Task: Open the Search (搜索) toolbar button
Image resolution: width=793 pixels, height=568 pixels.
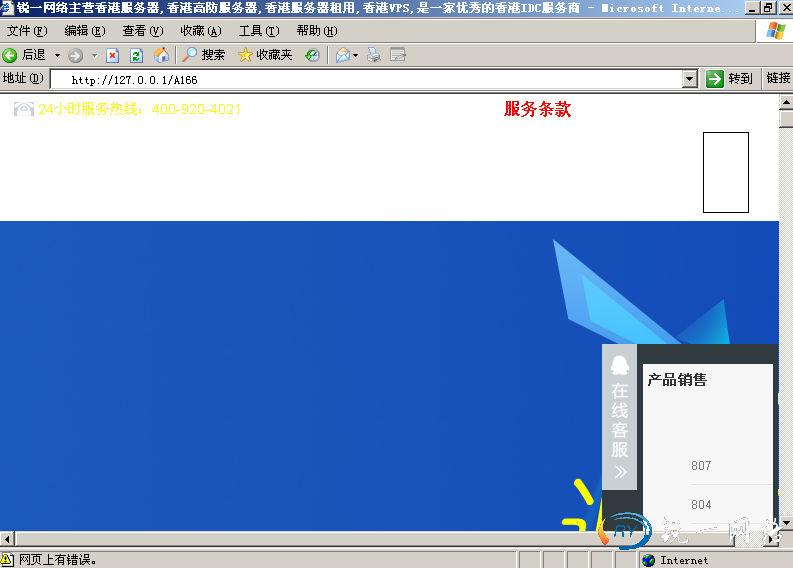Action: click(x=204, y=55)
